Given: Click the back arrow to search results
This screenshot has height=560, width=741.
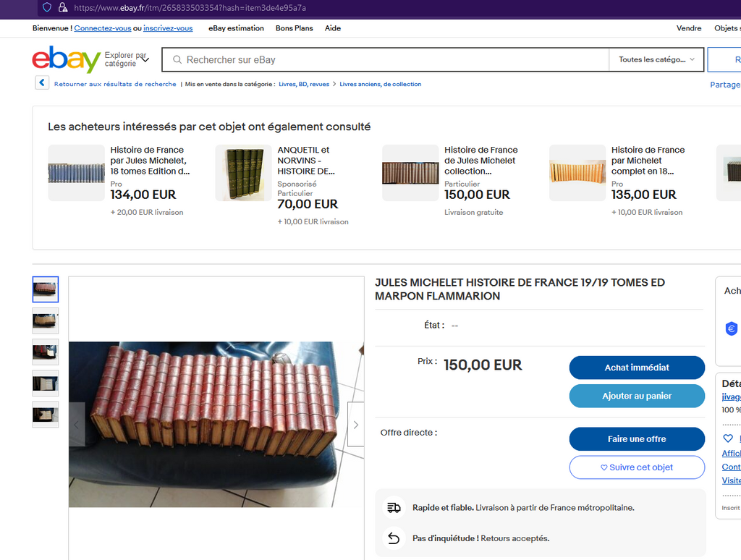Looking at the screenshot, I should click(x=42, y=82).
